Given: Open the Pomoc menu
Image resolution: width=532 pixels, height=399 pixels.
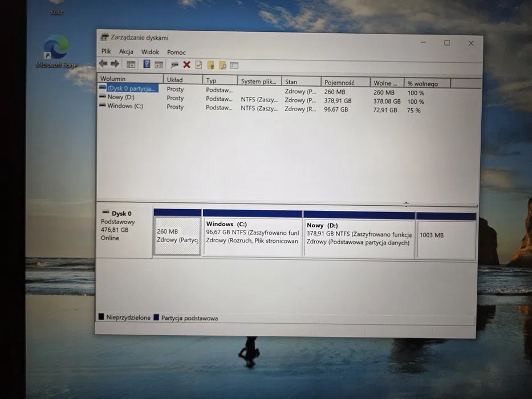Looking at the screenshot, I should point(176,52).
